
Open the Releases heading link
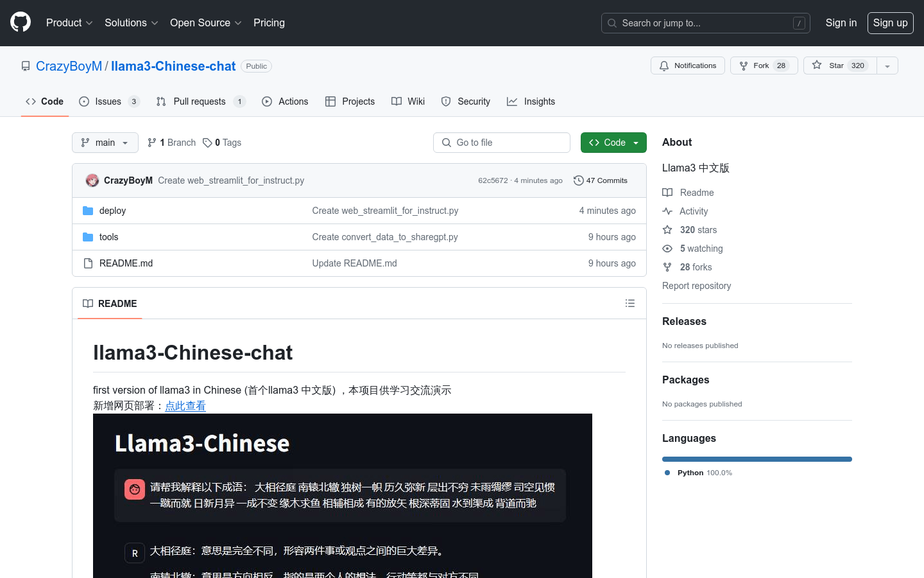(x=684, y=321)
